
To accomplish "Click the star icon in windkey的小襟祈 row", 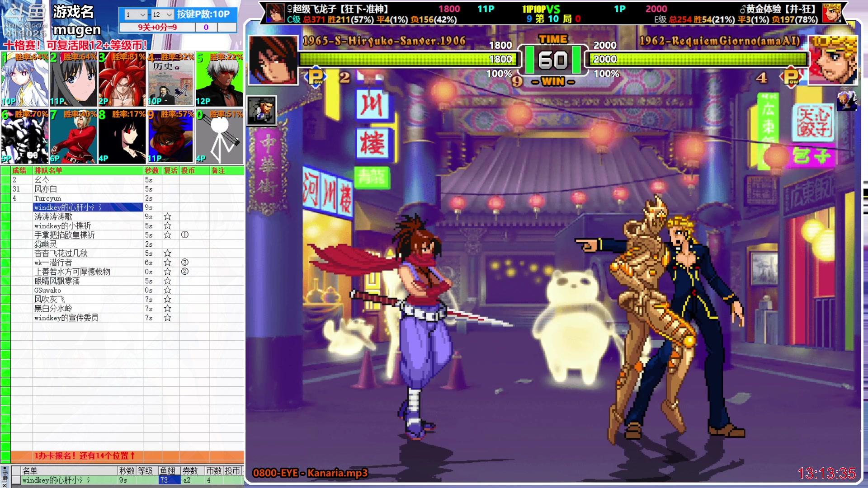I will [167, 225].
